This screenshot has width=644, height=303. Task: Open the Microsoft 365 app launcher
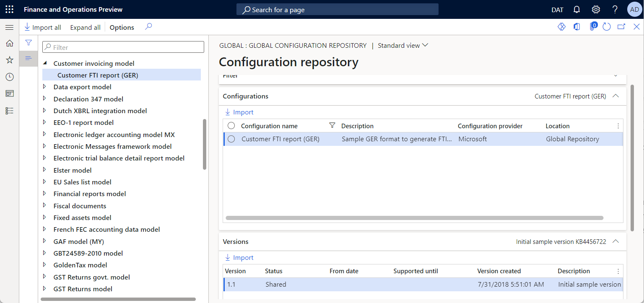[x=9, y=9]
